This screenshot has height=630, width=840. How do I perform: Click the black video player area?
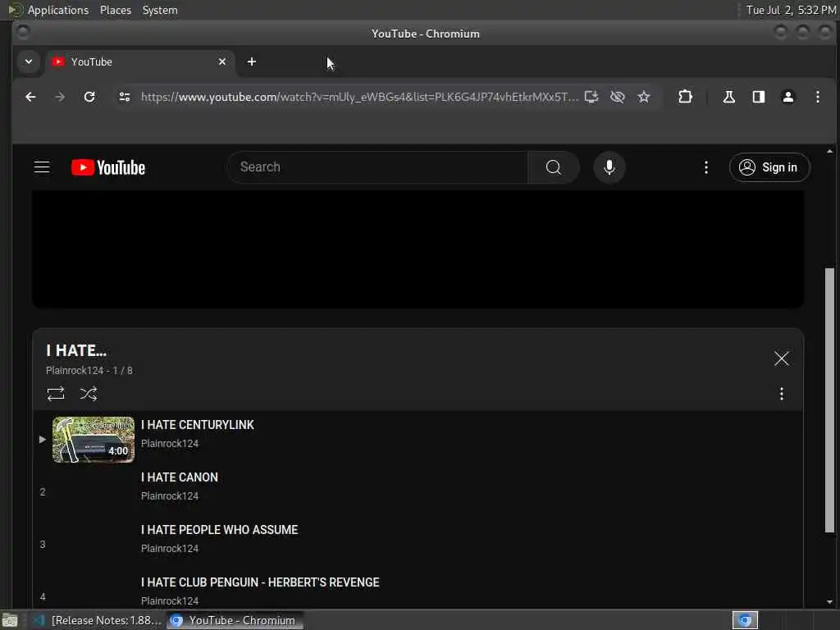coord(418,249)
